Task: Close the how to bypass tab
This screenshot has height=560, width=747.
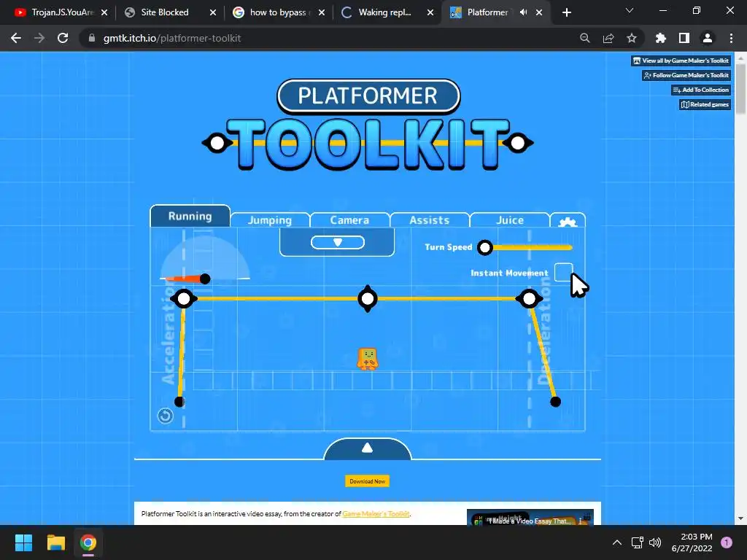Action: (322, 12)
